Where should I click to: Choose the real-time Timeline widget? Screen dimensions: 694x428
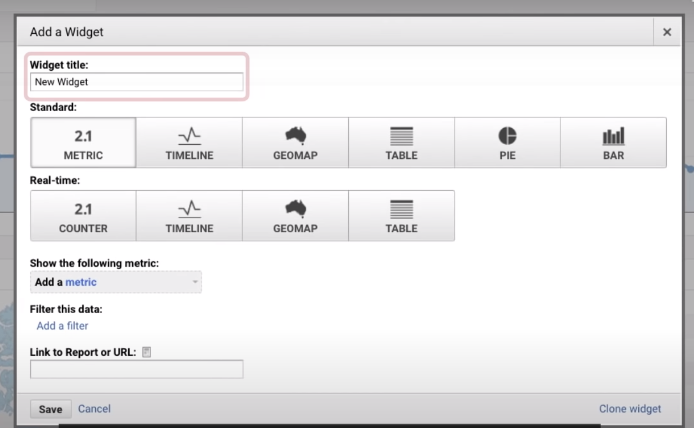(x=189, y=216)
